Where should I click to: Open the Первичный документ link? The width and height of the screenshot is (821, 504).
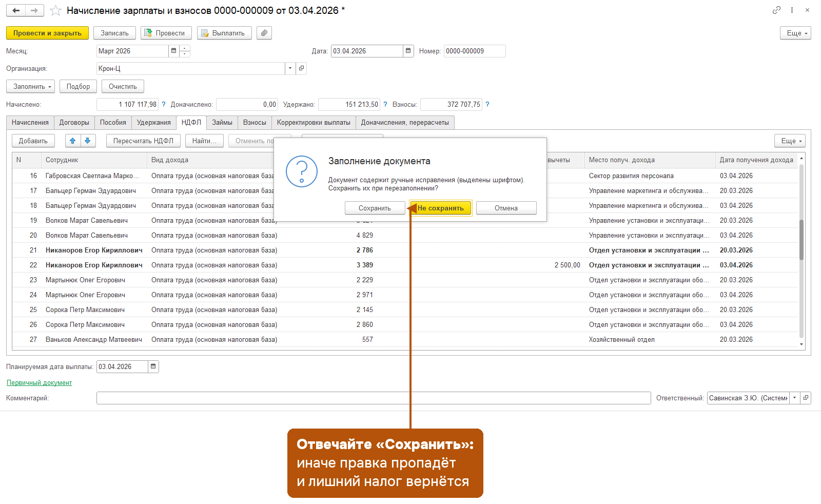point(39,382)
